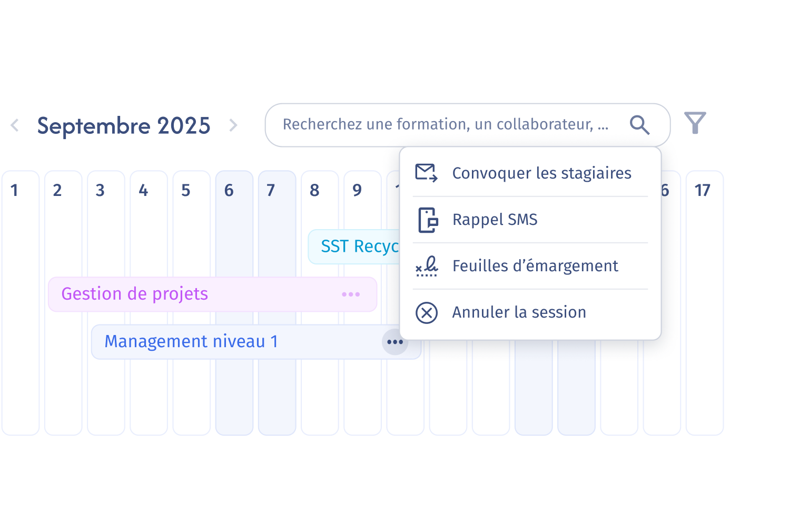
Task: Select day 6 column in calendar
Action: tap(234, 303)
